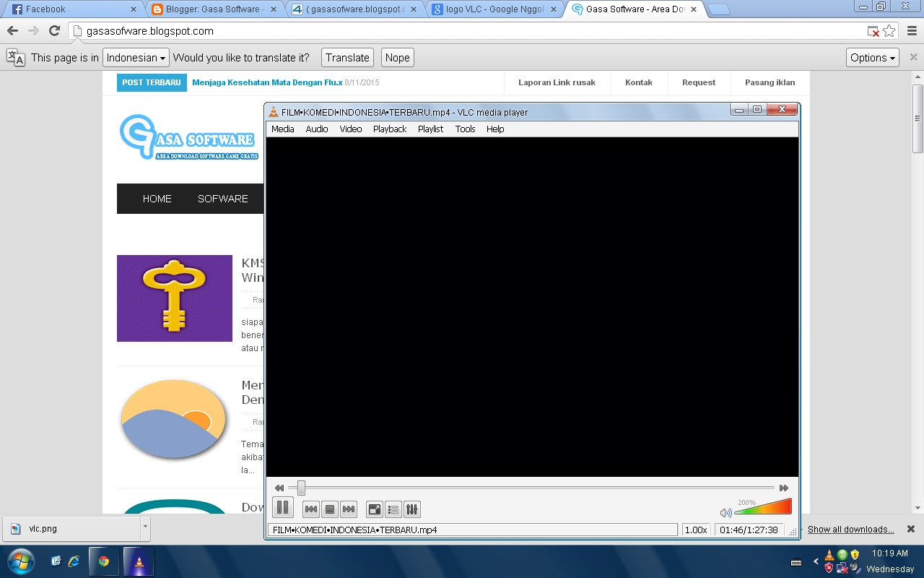Viewport: 924px width, 578px height.
Task: Open SOFWARE in site navigation
Action: (x=223, y=199)
